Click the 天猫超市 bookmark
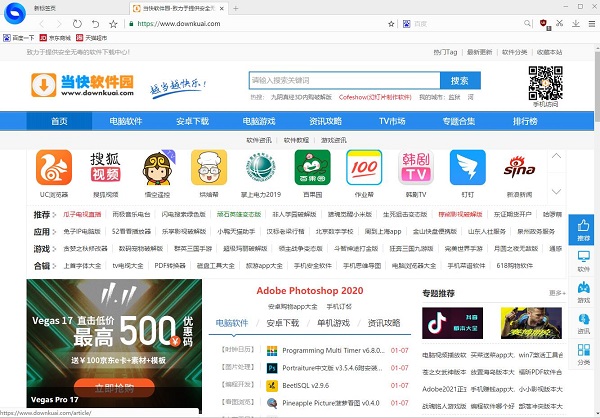 click(x=91, y=38)
